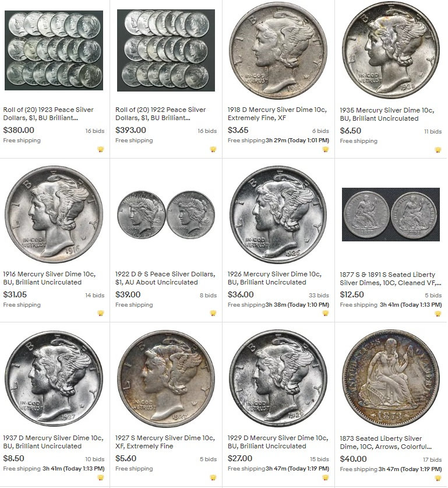The image size is (448, 488).
Task: Click badge icon under 1935 Mercury Dime listing
Action: (x=438, y=150)
